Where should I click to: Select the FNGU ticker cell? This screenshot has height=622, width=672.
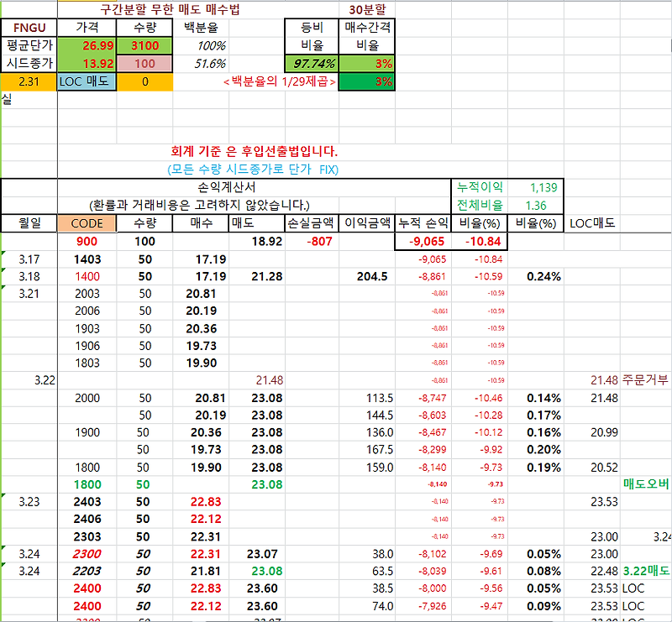click(29, 28)
